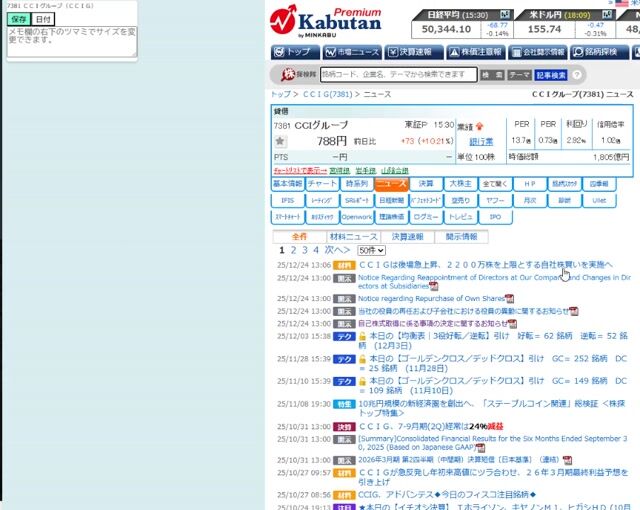The image size is (640, 510).
Task: Click inside the memo text area
Action: coord(72,42)
